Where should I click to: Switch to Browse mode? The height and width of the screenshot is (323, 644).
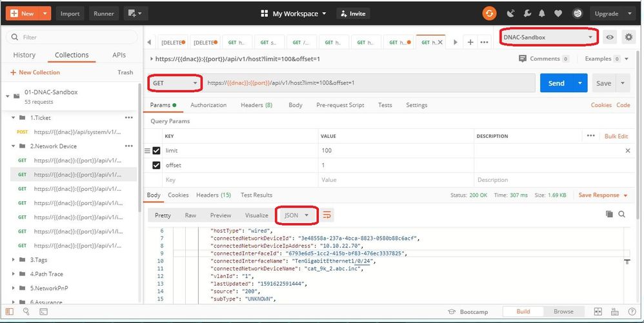(x=563, y=311)
